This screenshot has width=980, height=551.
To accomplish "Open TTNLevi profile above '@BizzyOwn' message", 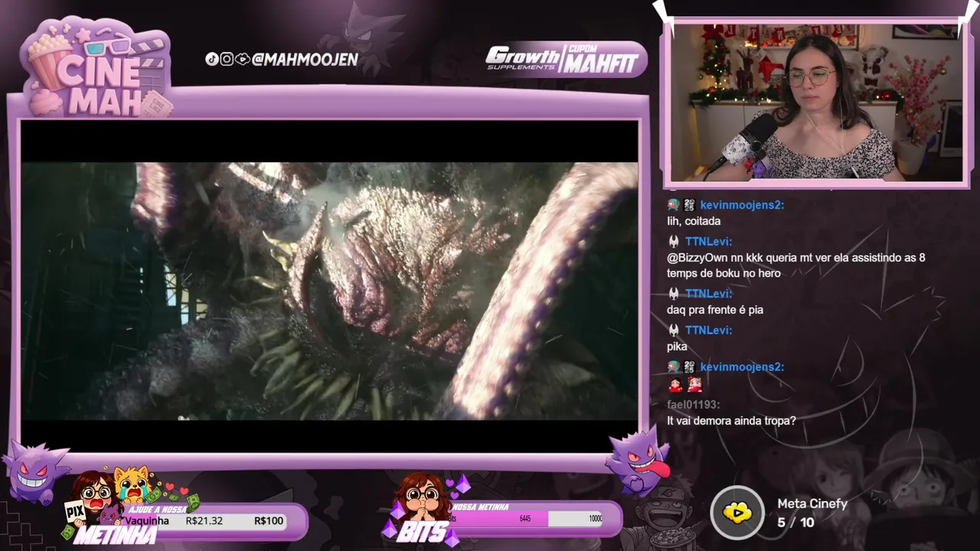I will tap(708, 241).
